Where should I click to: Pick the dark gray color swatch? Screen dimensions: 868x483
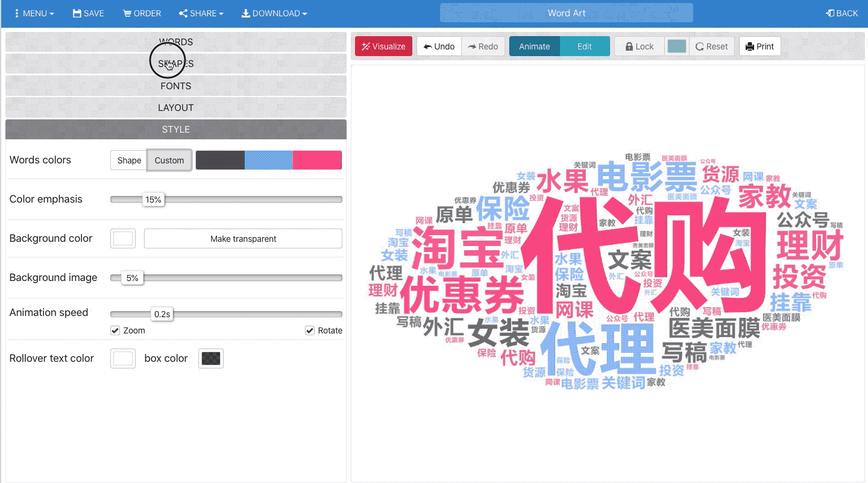click(220, 160)
